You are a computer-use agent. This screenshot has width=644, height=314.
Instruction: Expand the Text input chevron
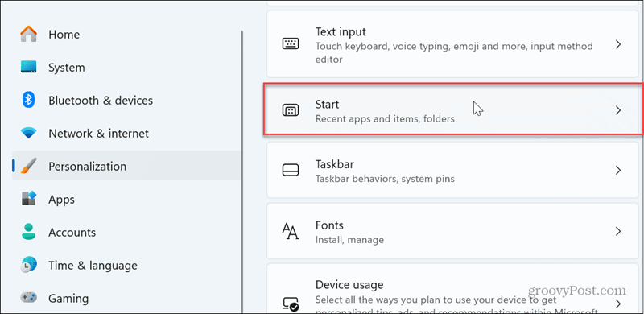[618, 44]
